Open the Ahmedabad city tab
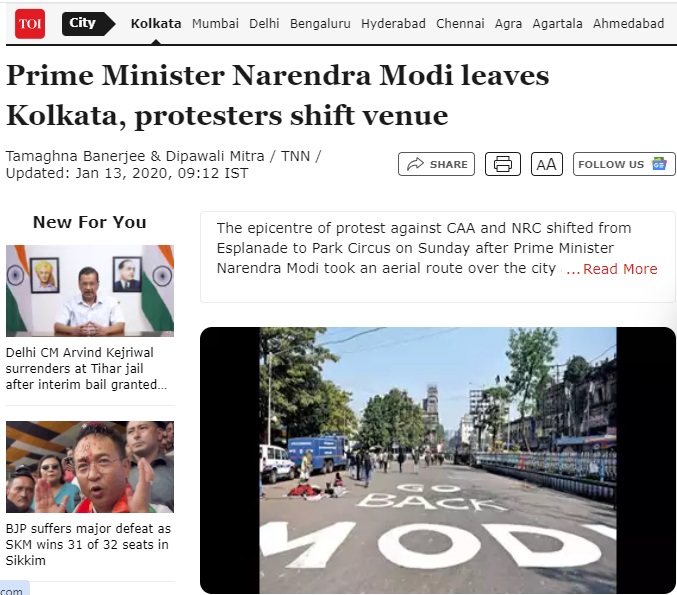The width and height of the screenshot is (677, 595). [629, 23]
